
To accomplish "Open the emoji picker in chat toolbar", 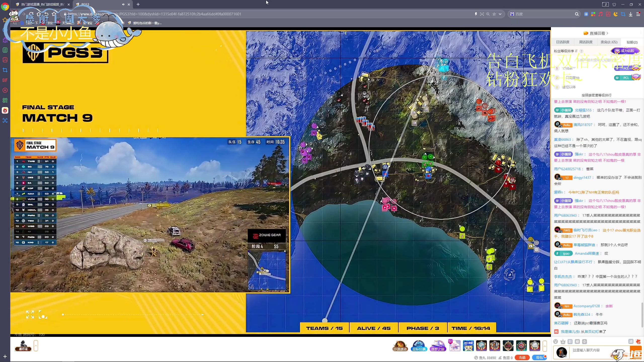I will click(556, 341).
